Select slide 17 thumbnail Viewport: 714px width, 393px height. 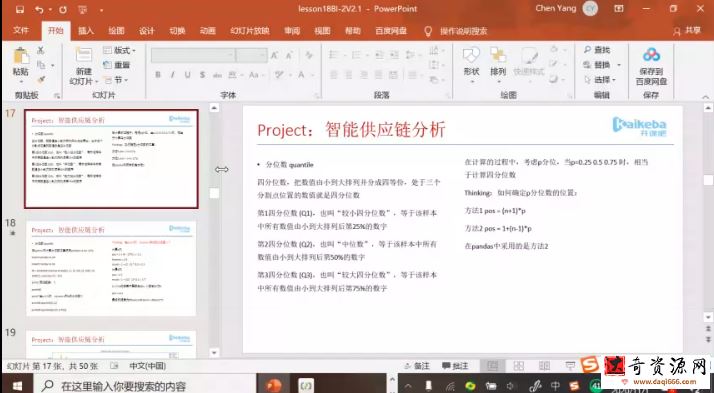[111, 158]
